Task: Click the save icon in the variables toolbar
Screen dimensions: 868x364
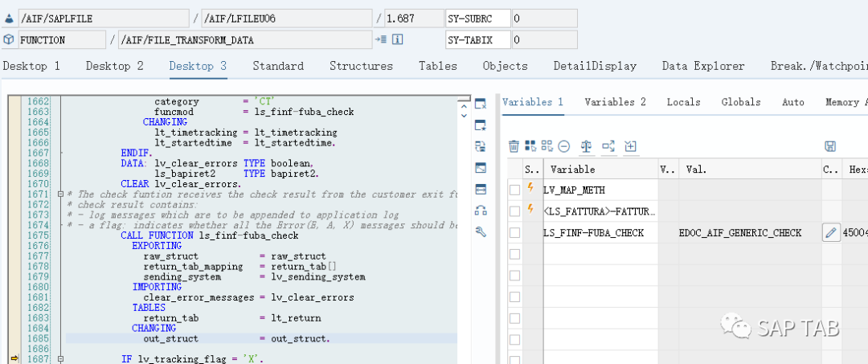Action: point(829,146)
